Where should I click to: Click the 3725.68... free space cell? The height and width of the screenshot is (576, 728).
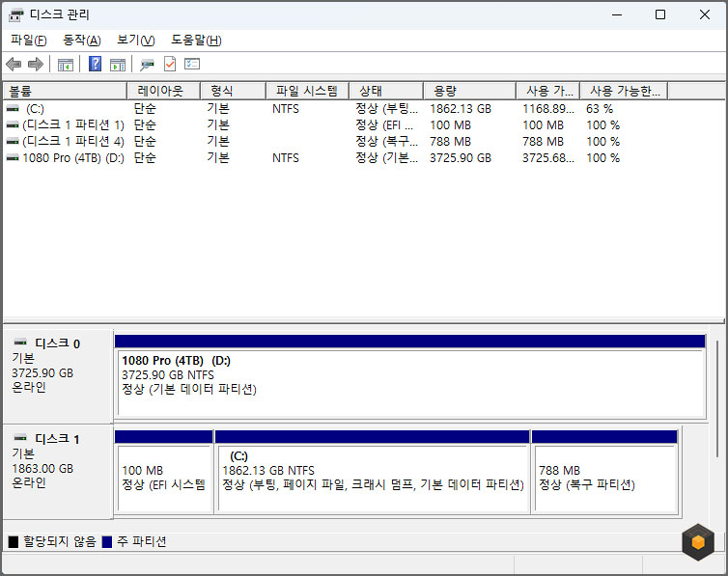coord(548,158)
